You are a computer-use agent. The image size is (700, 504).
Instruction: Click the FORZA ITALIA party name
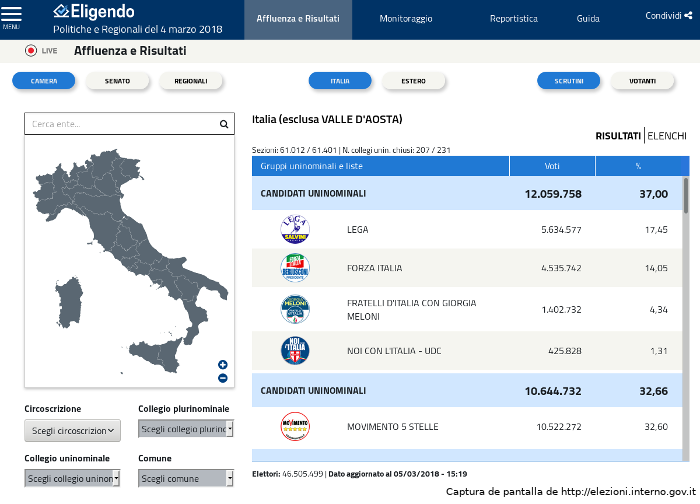coord(375,268)
